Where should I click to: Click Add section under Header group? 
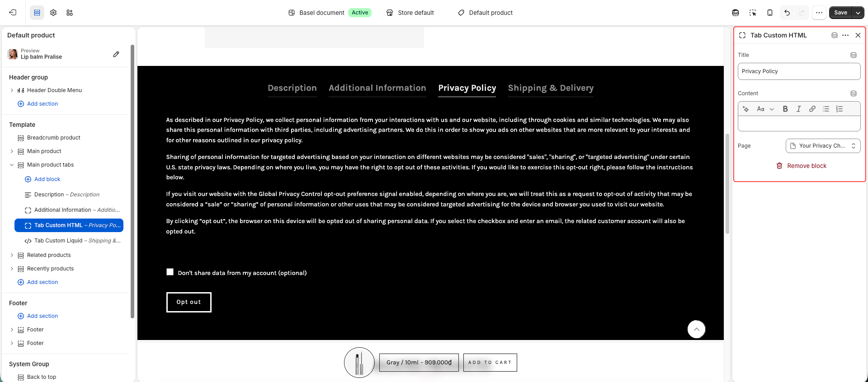38,104
